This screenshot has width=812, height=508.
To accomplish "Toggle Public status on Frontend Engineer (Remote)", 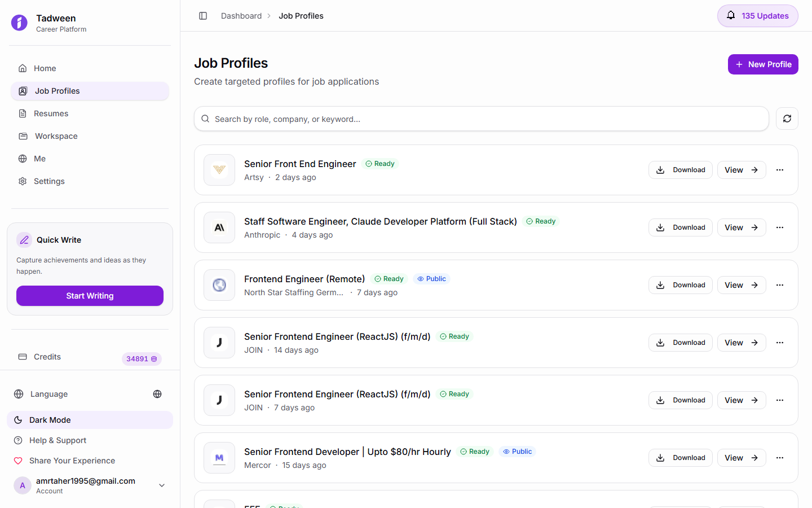I will pos(431,278).
